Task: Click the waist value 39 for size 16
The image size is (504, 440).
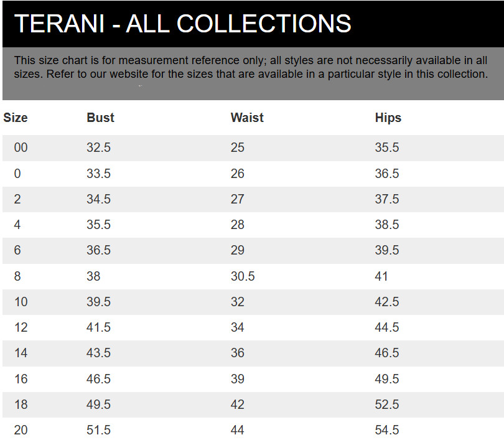Action: tap(238, 379)
